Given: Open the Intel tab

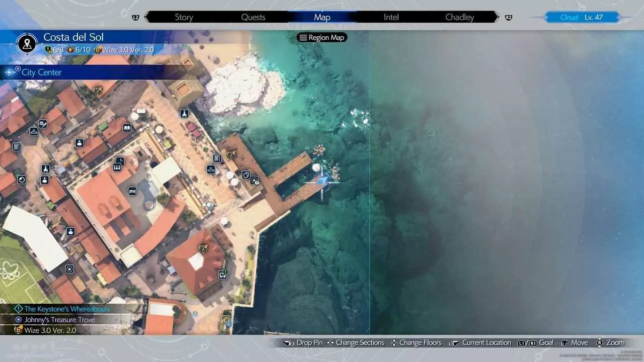Looking at the screenshot, I should (391, 17).
